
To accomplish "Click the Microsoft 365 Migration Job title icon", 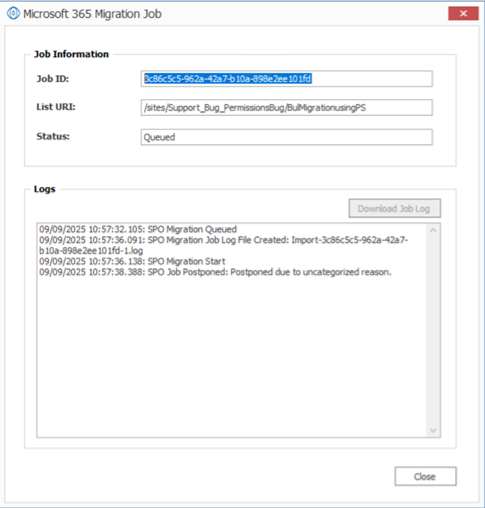I will 13,14.
